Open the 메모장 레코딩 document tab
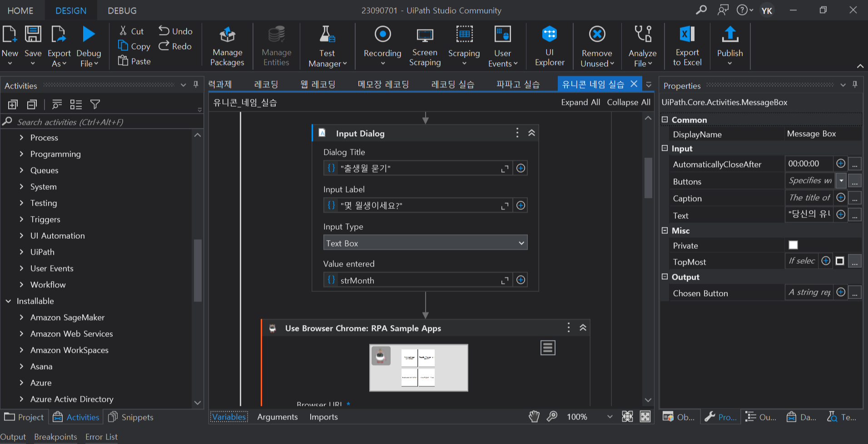868x444 pixels. 383,84
